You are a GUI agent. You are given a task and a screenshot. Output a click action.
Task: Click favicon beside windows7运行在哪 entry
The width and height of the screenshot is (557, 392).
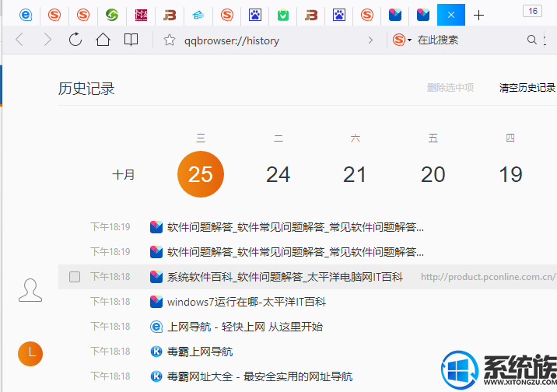pyautogui.click(x=156, y=302)
